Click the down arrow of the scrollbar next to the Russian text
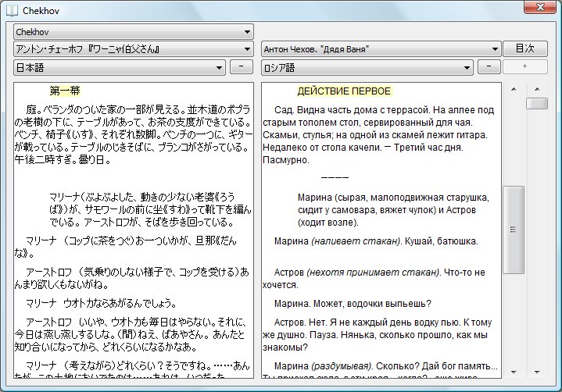The height and width of the screenshot is (392, 562). click(514, 372)
